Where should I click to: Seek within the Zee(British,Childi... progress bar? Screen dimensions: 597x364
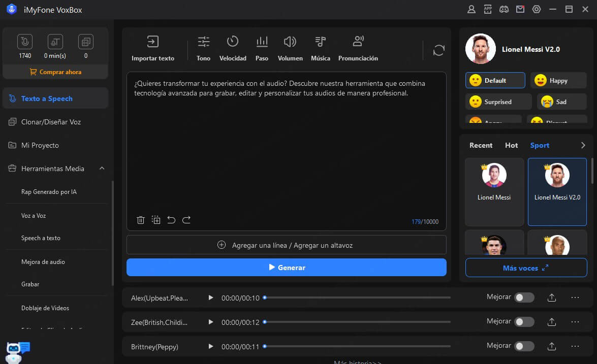point(357,322)
